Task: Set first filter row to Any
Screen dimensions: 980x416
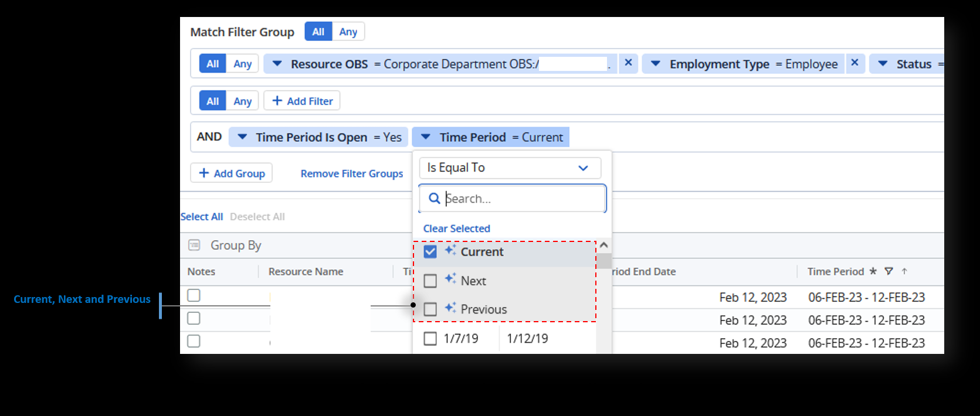Action: (x=242, y=64)
